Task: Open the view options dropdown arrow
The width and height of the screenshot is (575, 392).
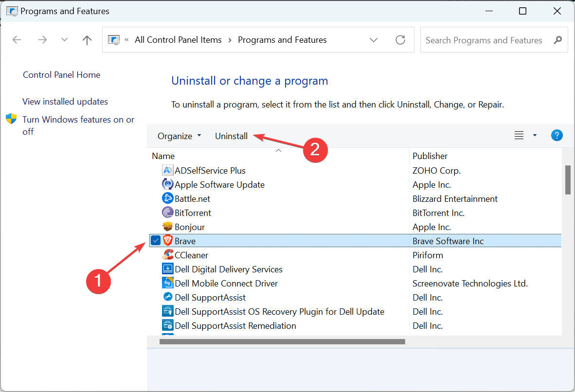Action: [x=535, y=135]
